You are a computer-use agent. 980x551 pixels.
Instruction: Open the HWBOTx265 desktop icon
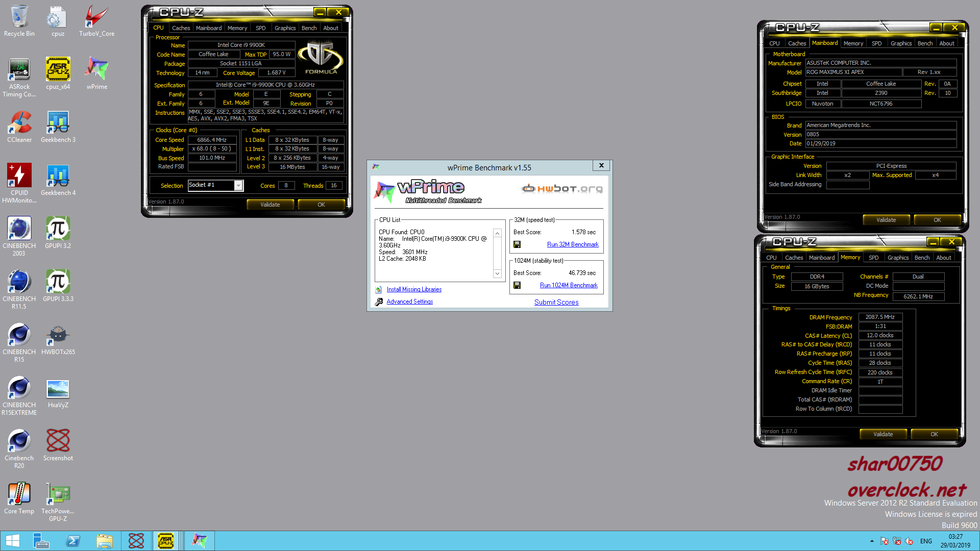click(x=58, y=339)
